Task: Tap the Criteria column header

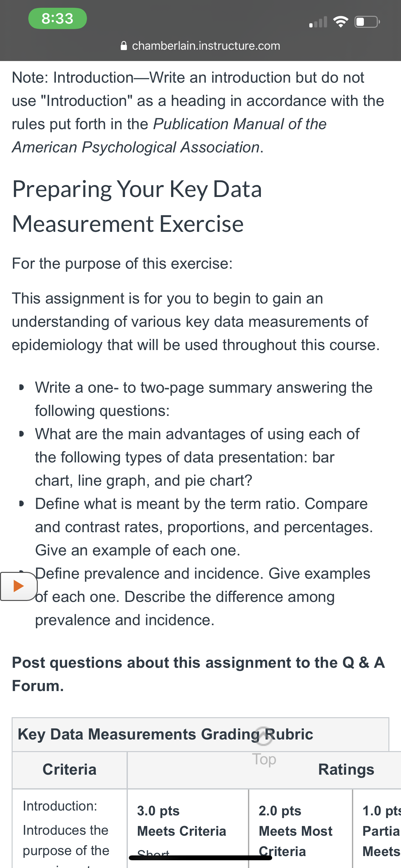Action: [x=69, y=770]
